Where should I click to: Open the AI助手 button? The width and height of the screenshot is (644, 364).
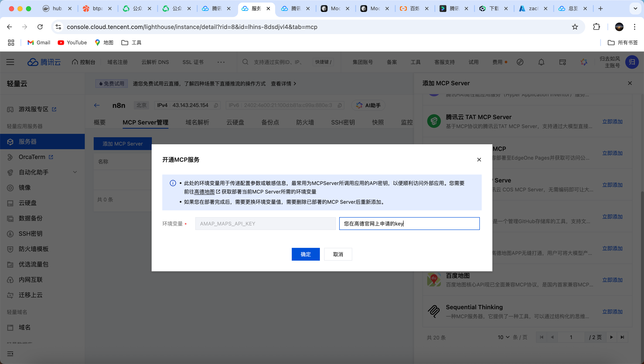pos(368,105)
